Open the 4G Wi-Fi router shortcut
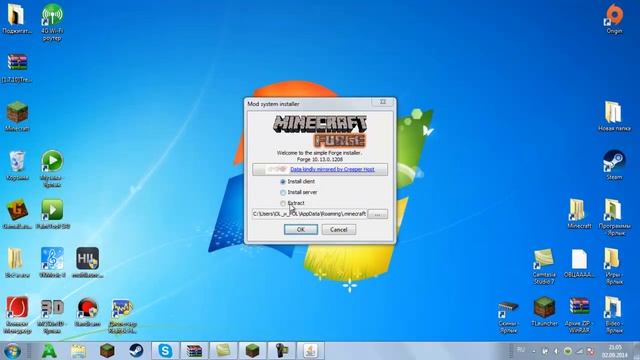This screenshot has height=360, width=640. click(x=52, y=22)
